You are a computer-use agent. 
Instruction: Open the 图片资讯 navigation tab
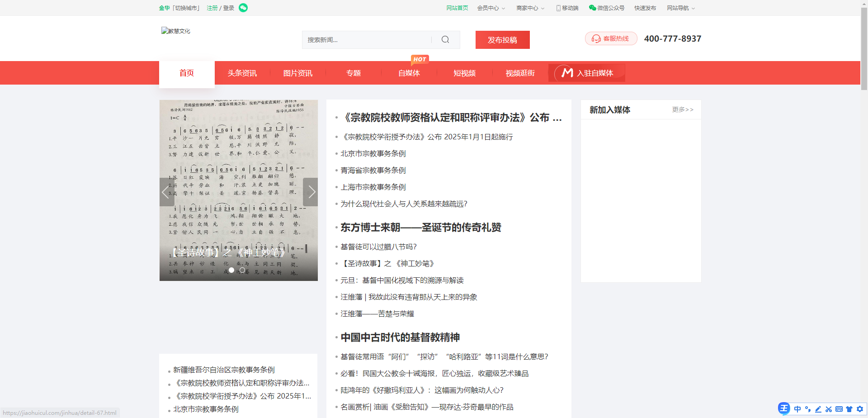coord(298,73)
